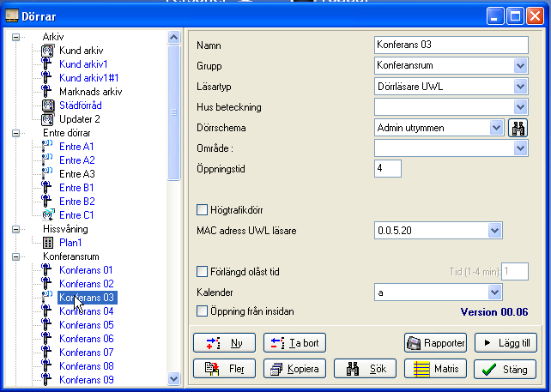Screen dimensions: 551x392
Task: Click the key icon beside Entre B1
Action: point(46,188)
